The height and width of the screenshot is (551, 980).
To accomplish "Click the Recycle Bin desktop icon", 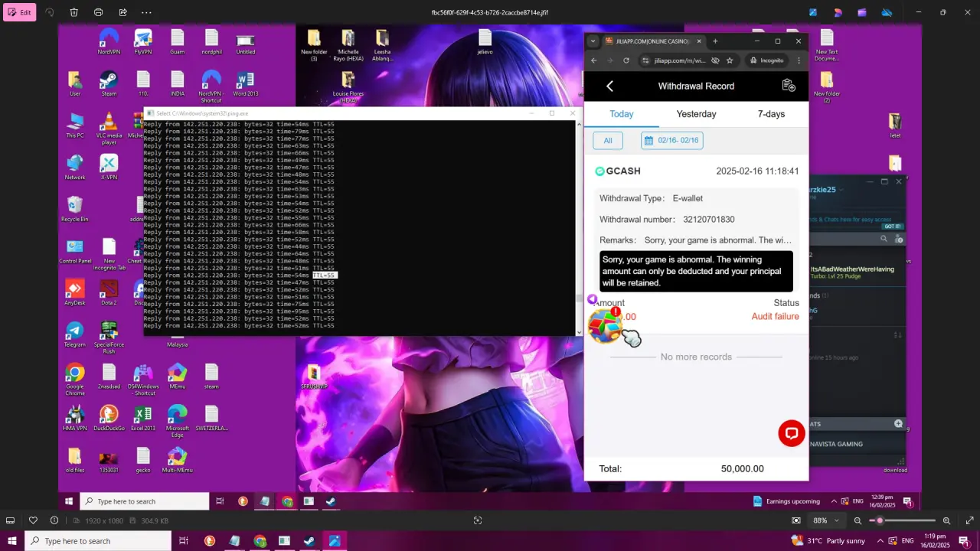I will [75, 209].
